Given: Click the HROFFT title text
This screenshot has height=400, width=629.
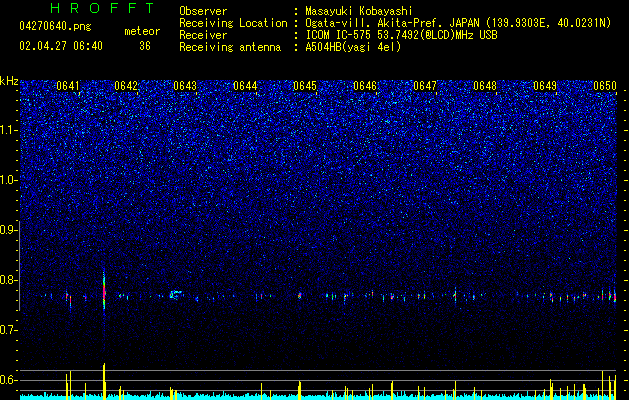Looking at the screenshot, I should pyautogui.click(x=102, y=8).
